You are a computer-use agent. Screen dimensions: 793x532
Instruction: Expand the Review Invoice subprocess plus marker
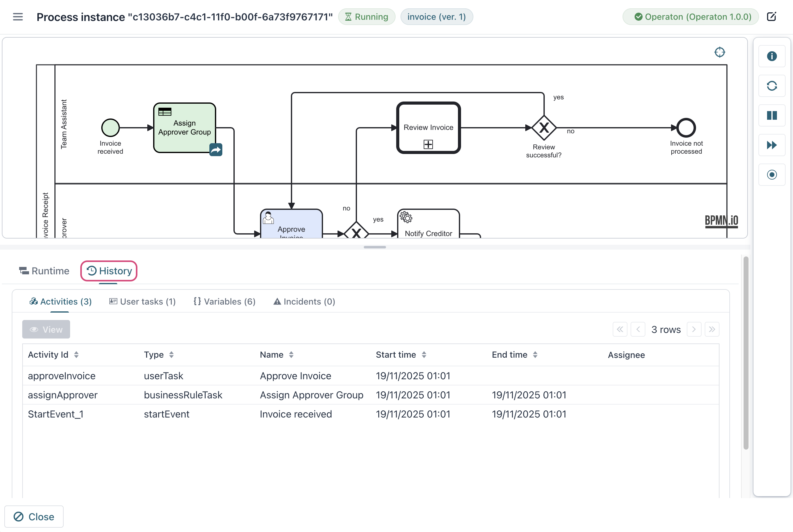(x=428, y=144)
